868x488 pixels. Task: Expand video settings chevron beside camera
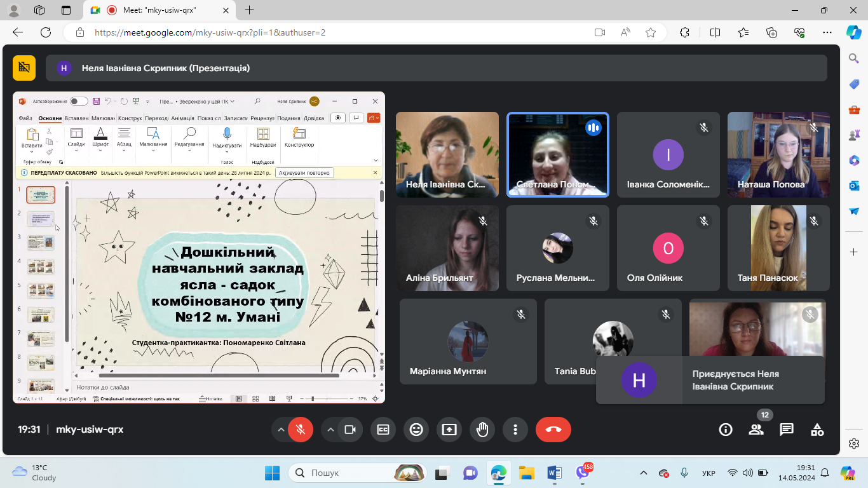click(x=330, y=430)
